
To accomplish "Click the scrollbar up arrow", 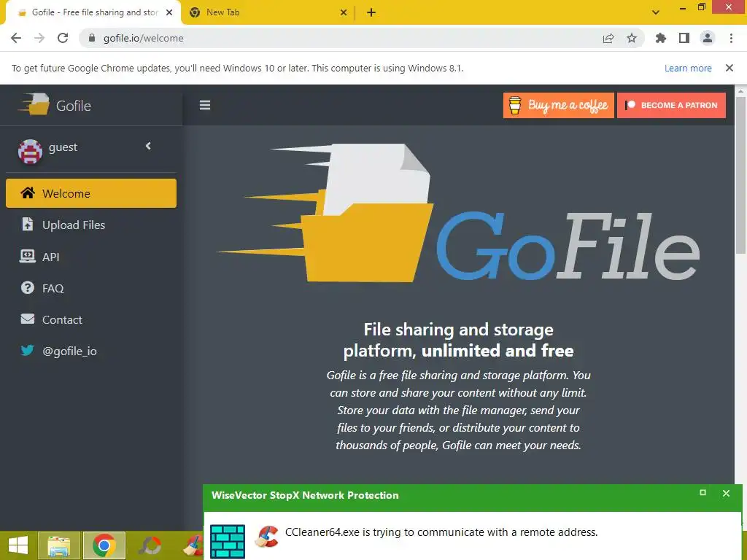I will [x=740, y=90].
